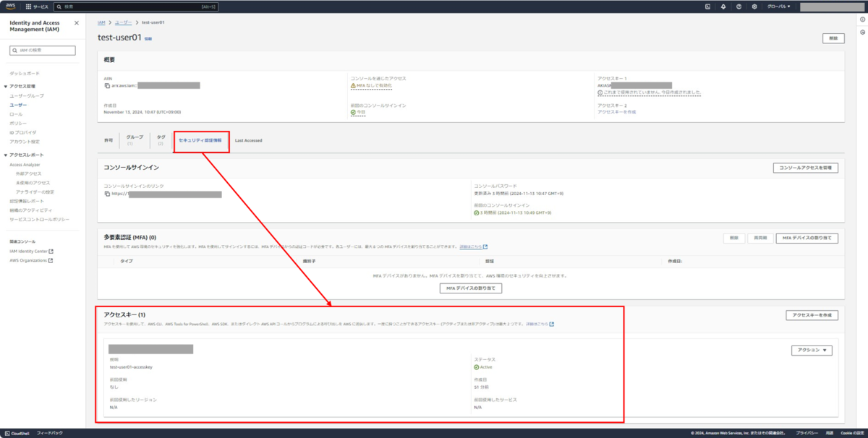This screenshot has width=868, height=438.
Task: Close the IAM navigation panel with X
Action: pyautogui.click(x=77, y=23)
